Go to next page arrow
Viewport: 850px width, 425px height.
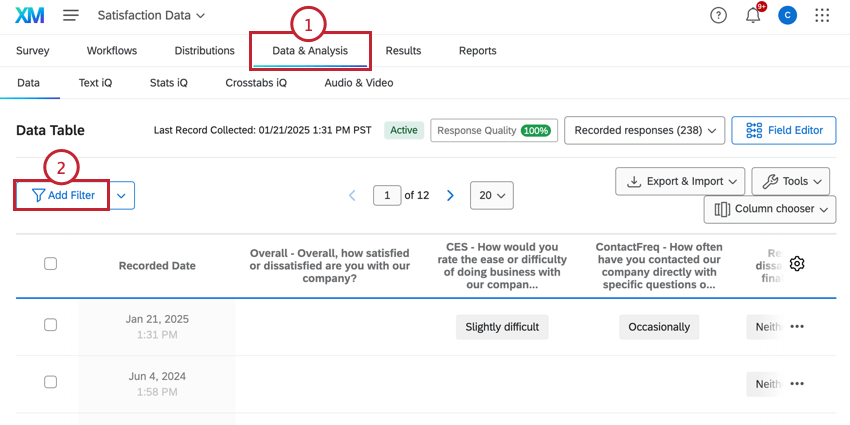pyautogui.click(x=450, y=195)
